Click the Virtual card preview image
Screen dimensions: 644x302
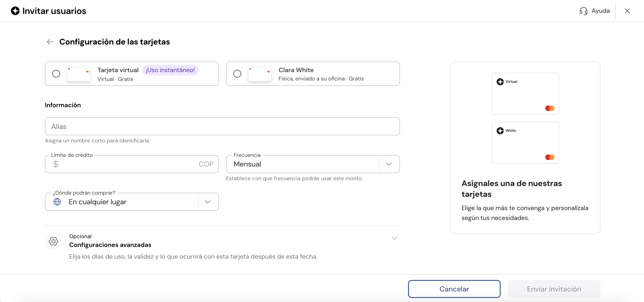point(525,94)
